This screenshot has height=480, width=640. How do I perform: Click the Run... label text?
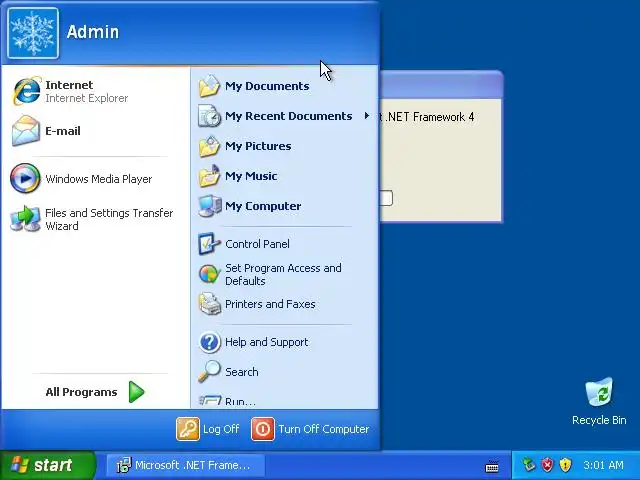[240, 401]
